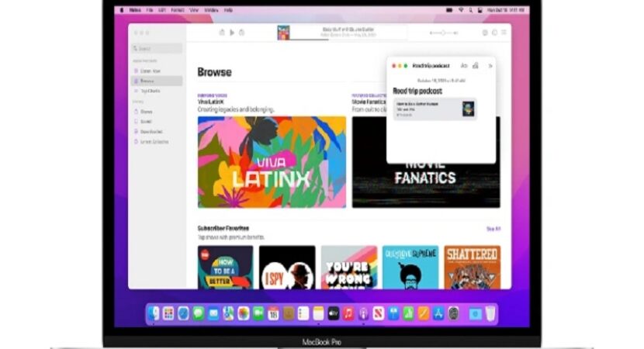Open Saved in the Library sidebar
Image resolution: width=644 pixels, height=349 pixels.
[157, 122]
